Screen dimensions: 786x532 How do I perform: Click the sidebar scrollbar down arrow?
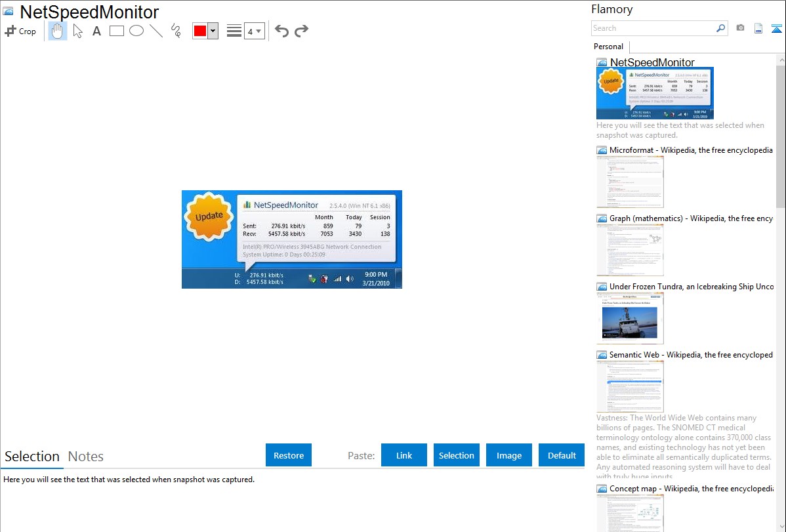781,527
